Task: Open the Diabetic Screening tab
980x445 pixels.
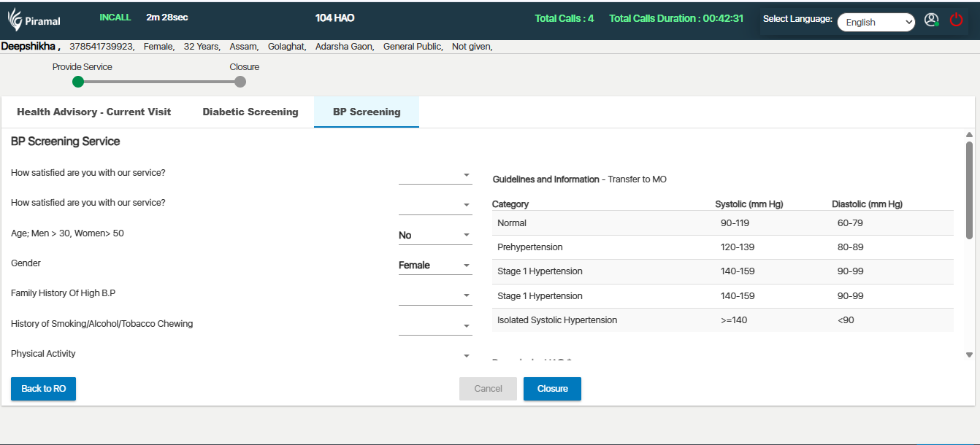Action: (250, 112)
